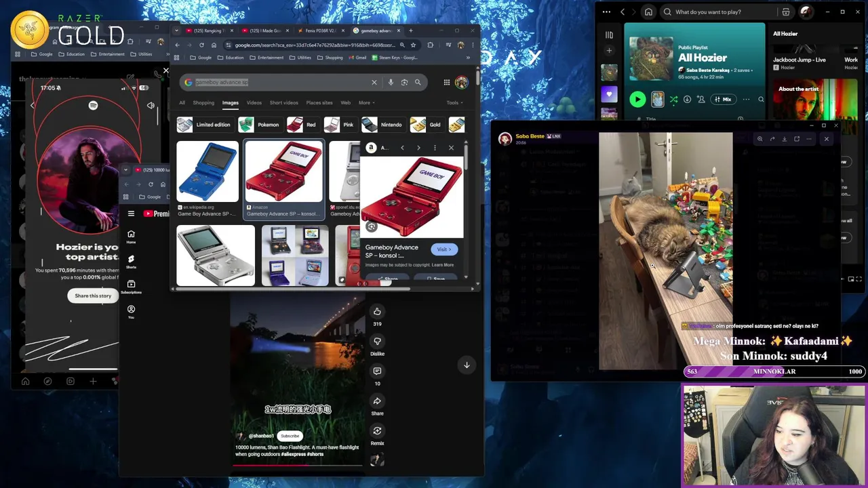The height and width of the screenshot is (488, 868).
Task: Click the Mix button in Spotify
Action: [722, 100]
